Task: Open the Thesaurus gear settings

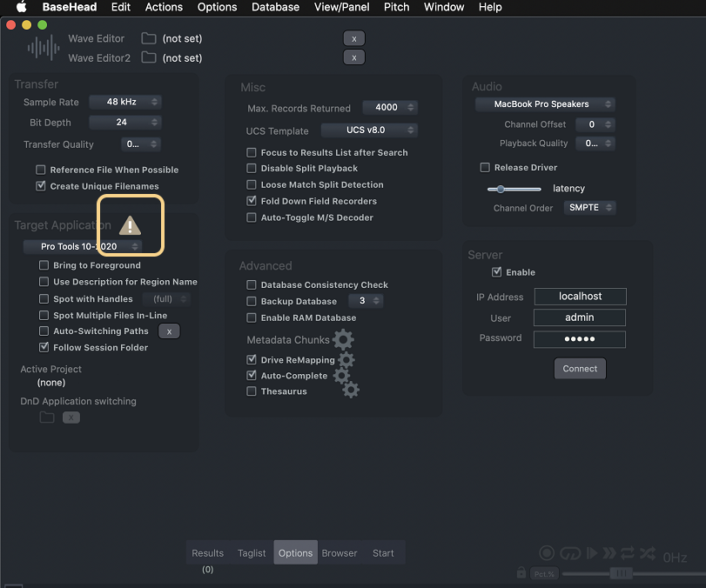Action: (351, 390)
